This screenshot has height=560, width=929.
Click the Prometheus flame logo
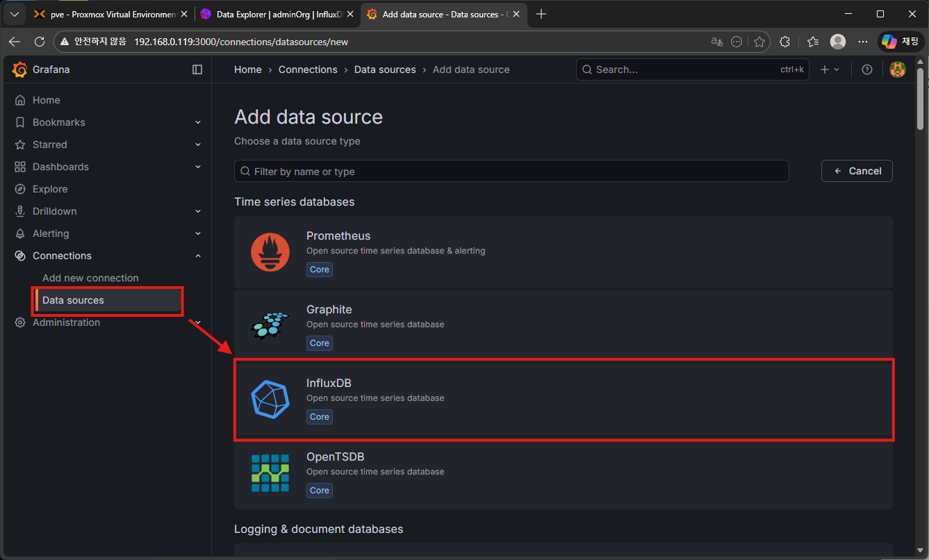[270, 252]
